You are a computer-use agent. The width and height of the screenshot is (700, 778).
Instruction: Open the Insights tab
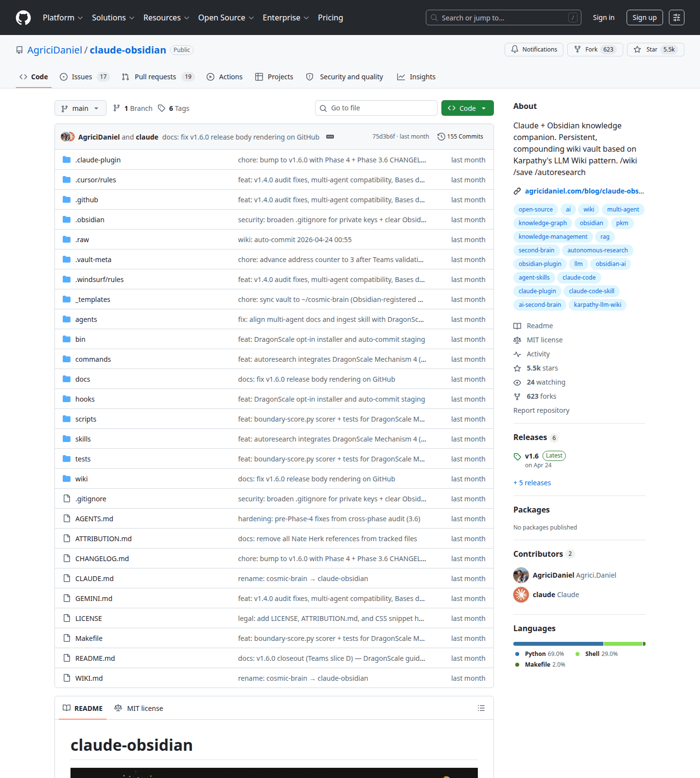coord(416,77)
